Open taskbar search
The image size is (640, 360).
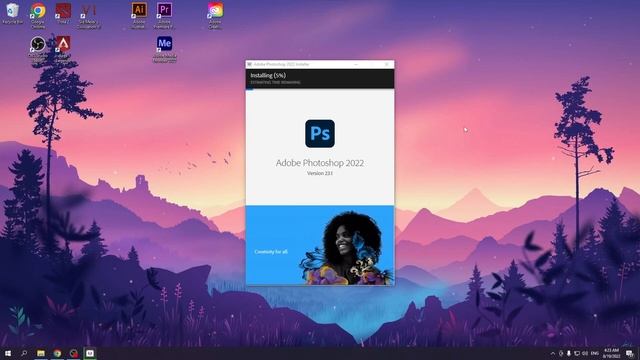coord(24,353)
